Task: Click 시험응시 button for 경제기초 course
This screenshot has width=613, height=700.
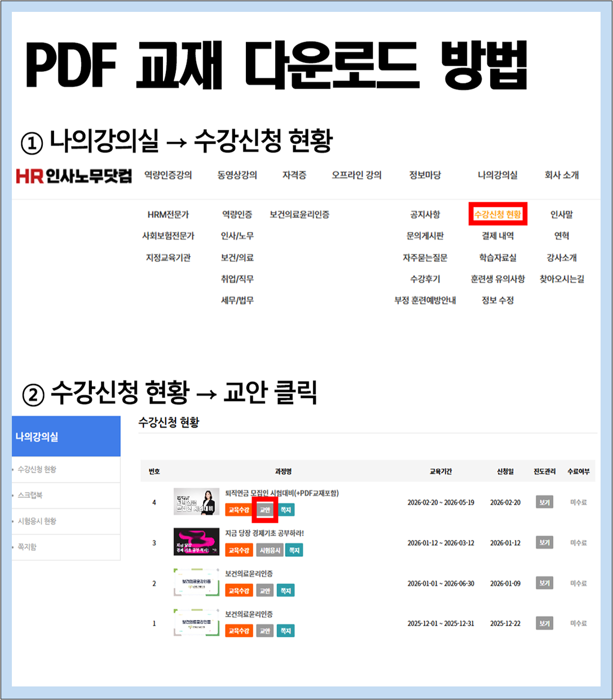Action: (270, 551)
